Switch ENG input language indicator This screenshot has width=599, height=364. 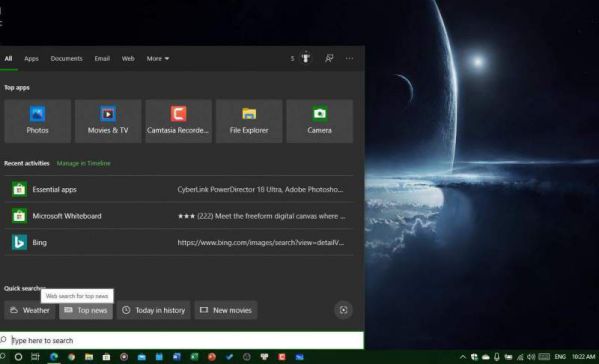560,357
